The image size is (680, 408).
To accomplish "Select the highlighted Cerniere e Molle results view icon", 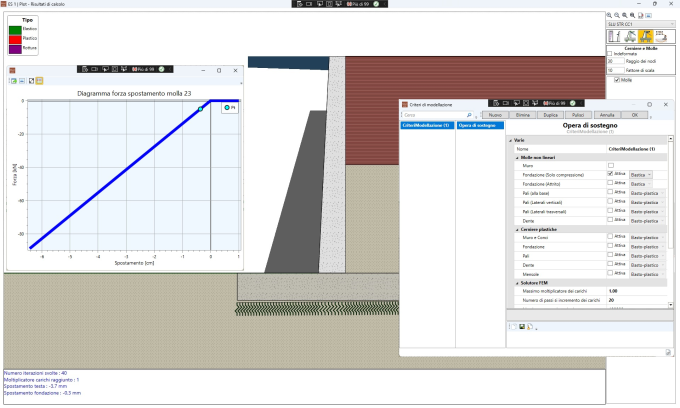I will pos(645,36).
